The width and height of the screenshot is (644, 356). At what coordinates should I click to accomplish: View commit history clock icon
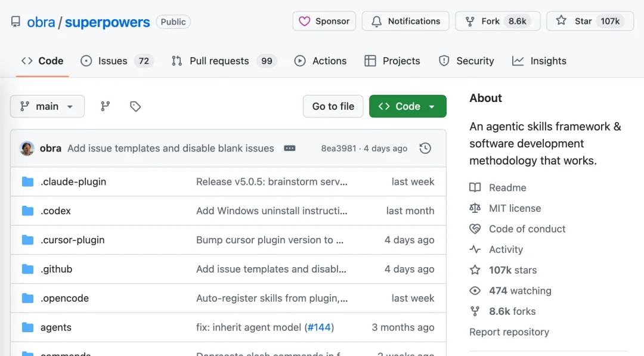tap(425, 148)
